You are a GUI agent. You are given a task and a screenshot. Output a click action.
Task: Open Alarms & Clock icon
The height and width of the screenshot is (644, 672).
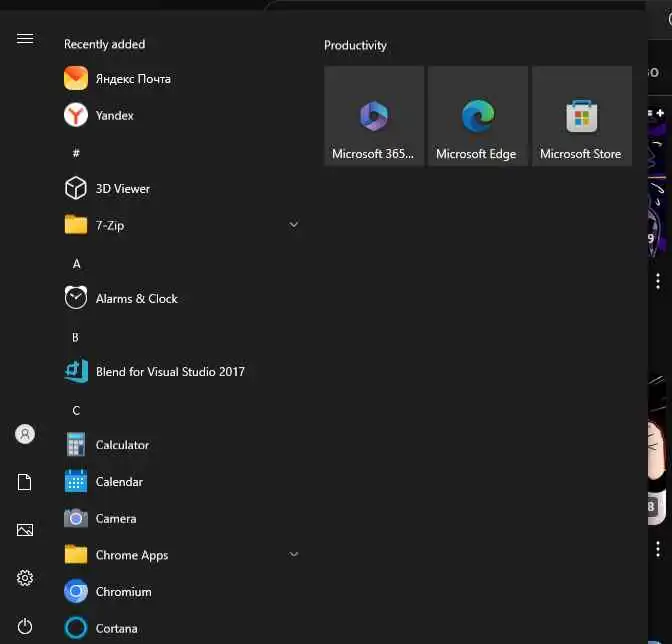76,298
